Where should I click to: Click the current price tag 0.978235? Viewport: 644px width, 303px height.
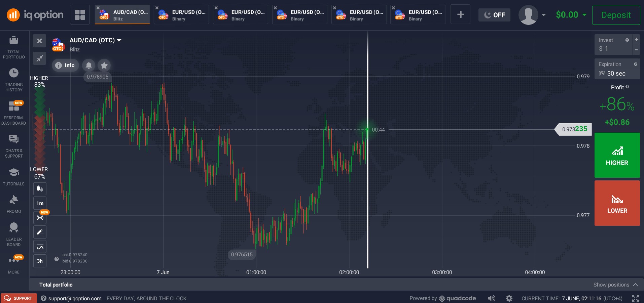point(573,129)
